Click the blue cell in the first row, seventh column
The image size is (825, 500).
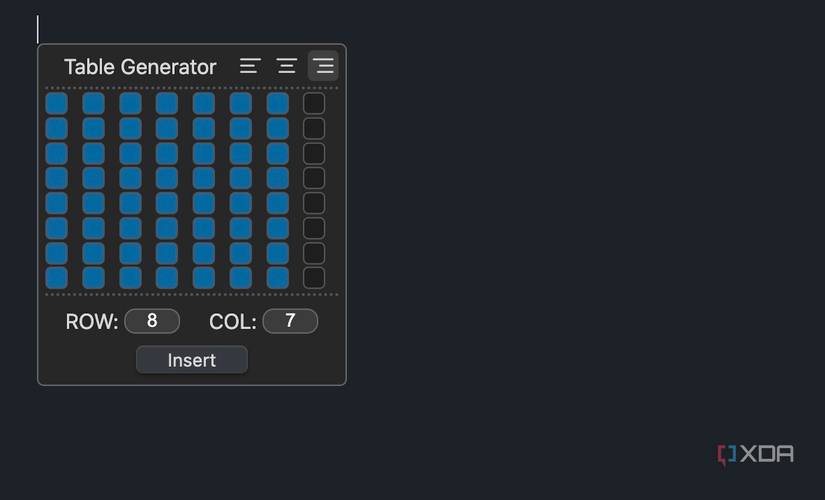pyautogui.click(x=277, y=104)
